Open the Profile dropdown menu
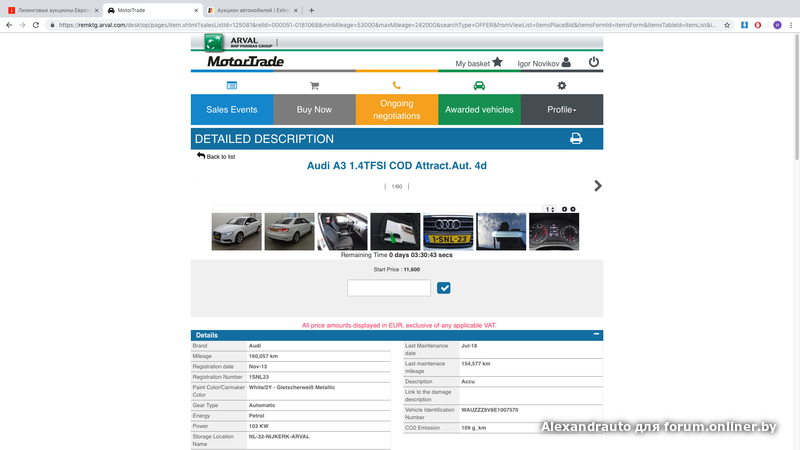The width and height of the screenshot is (800, 450). click(x=562, y=110)
